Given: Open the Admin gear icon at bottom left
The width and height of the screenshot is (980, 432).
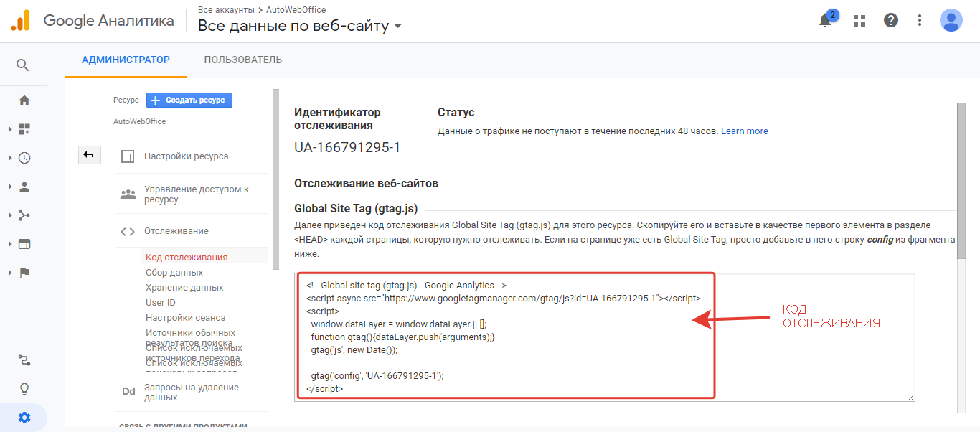Looking at the screenshot, I should pos(24,418).
